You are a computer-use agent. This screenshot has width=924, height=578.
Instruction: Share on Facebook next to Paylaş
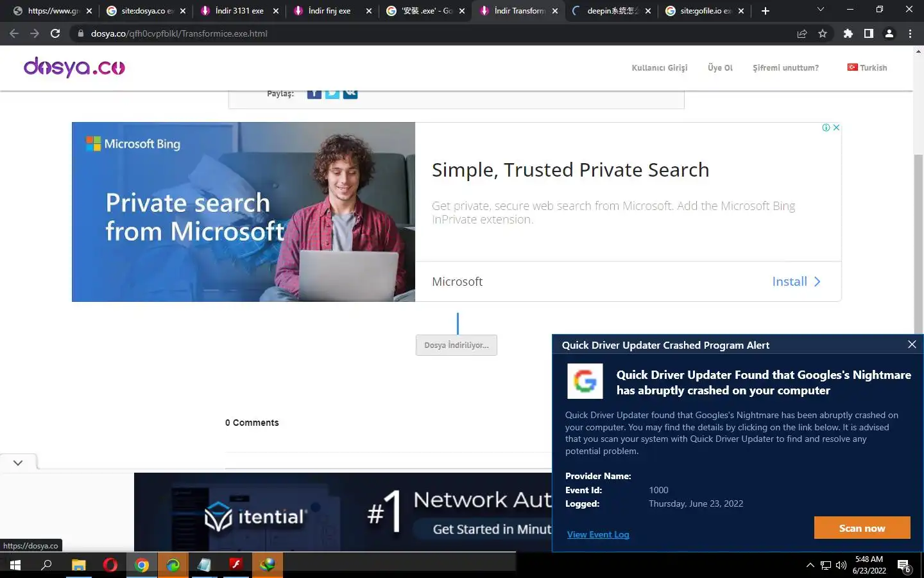coord(314,94)
